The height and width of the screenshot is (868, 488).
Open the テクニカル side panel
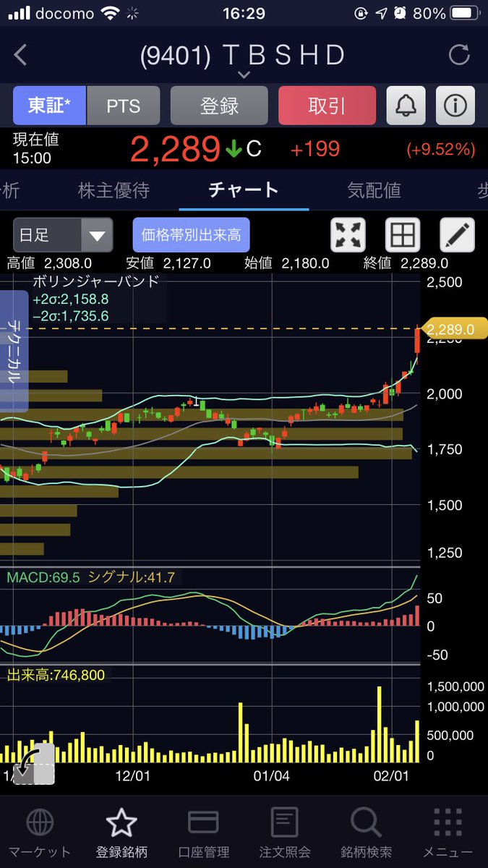tap(14, 351)
